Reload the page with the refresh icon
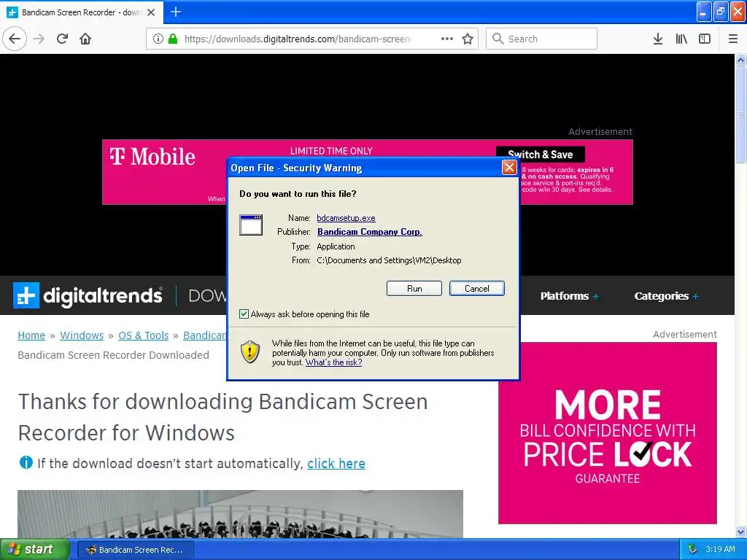747x560 pixels. [62, 39]
